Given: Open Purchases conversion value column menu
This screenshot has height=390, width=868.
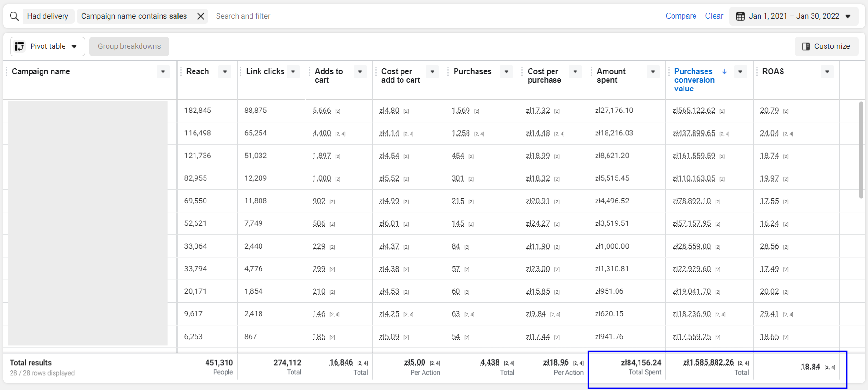Looking at the screenshot, I should pyautogui.click(x=740, y=72).
